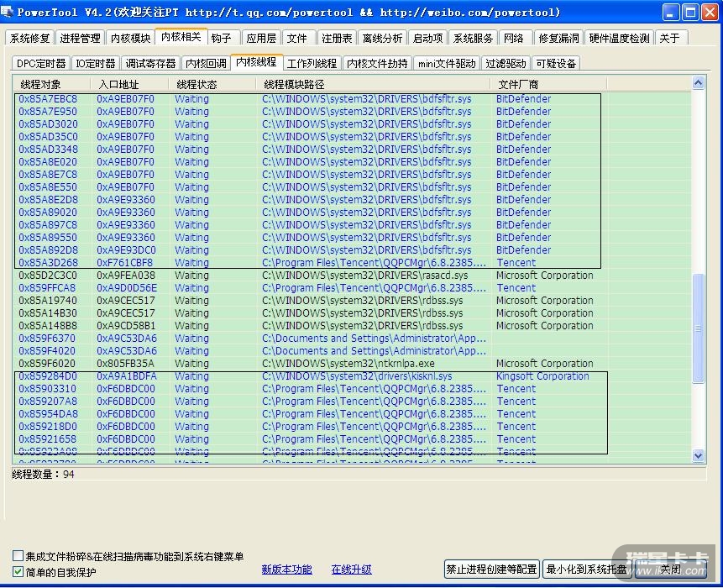Sort by 线程状态 column header
This screenshot has width=723, height=588.
[212, 84]
